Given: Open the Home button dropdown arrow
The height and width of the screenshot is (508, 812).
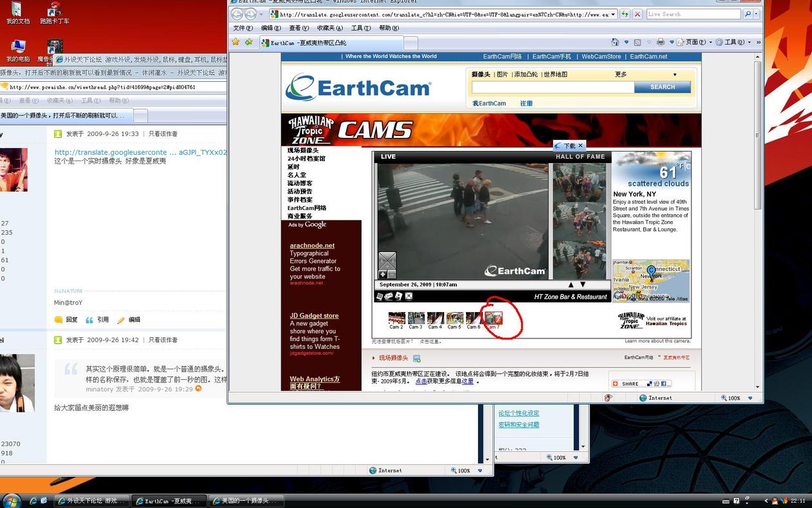Looking at the screenshot, I should pos(626,42).
